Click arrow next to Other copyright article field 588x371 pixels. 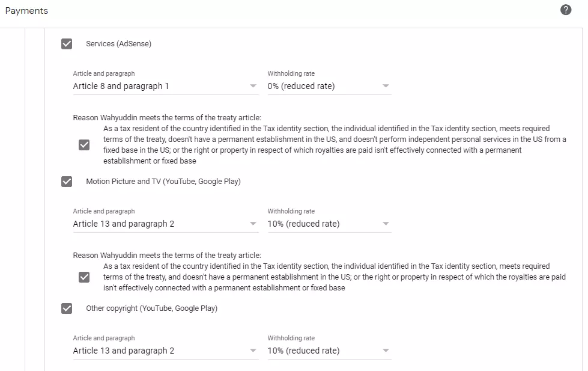pyautogui.click(x=253, y=351)
